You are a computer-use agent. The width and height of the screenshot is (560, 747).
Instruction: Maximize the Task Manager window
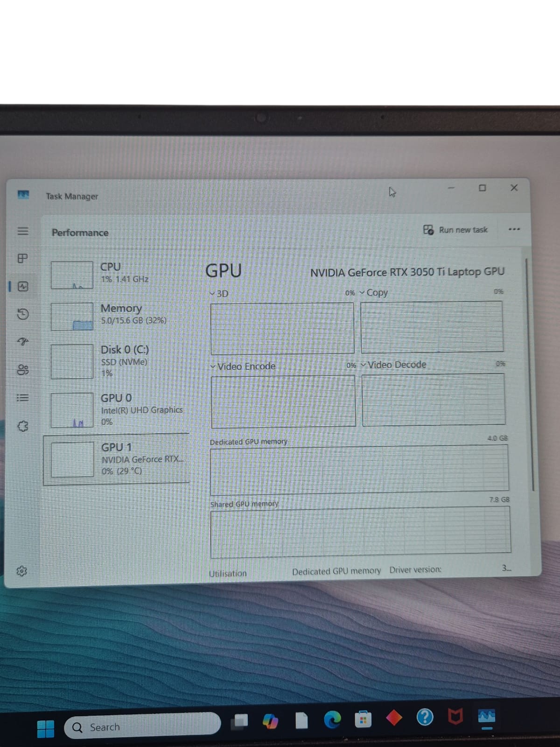483,188
